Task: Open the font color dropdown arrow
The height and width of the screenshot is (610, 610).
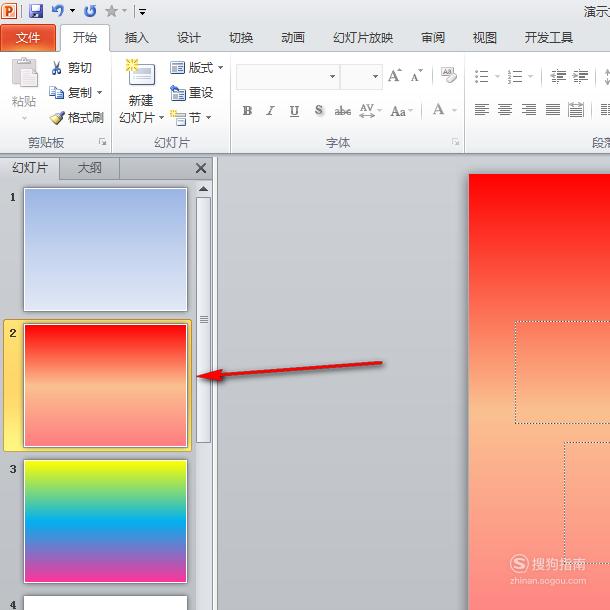Action: (x=454, y=110)
